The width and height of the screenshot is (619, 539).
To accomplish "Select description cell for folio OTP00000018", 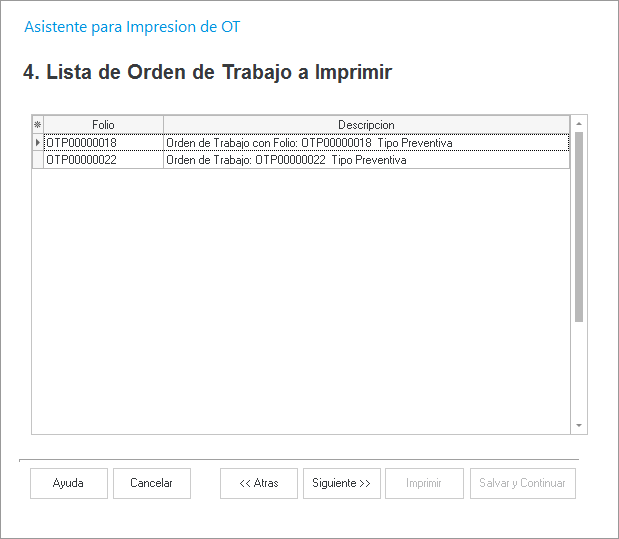I will [366, 143].
